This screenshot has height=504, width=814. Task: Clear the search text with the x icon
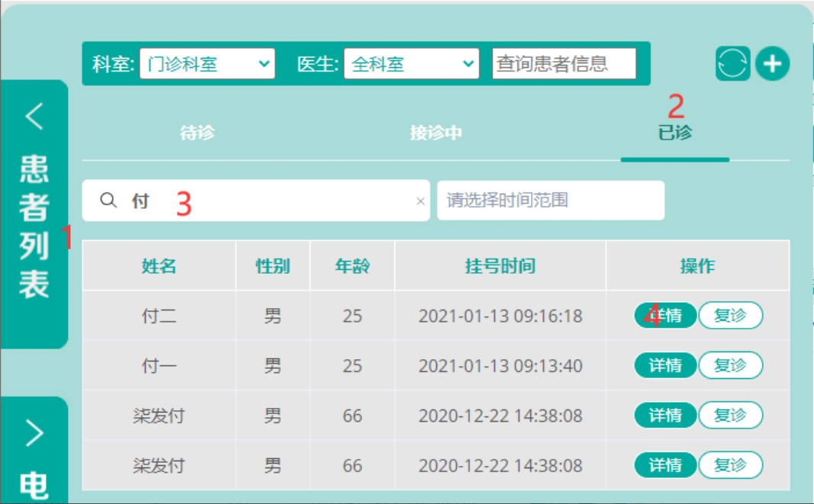pos(420,201)
